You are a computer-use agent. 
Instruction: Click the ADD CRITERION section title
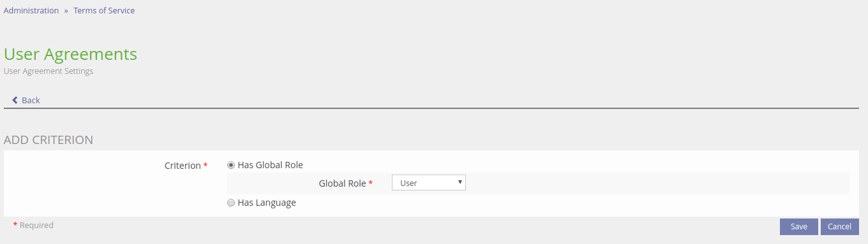pyautogui.click(x=49, y=140)
